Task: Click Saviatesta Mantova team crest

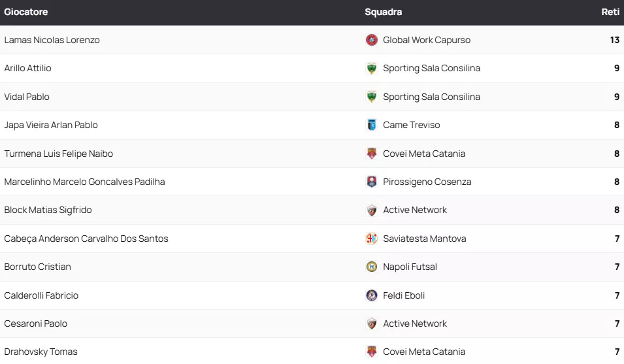Action: pos(372,239)
